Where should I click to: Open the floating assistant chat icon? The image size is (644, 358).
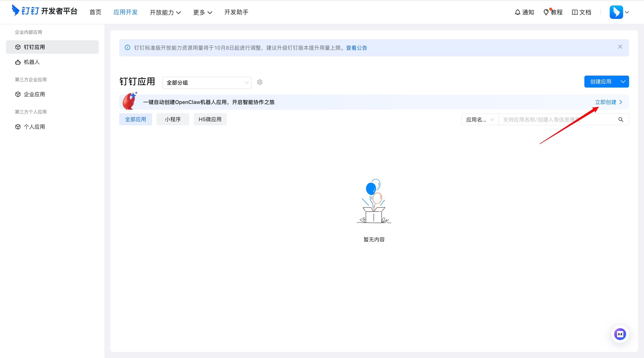coord(620,334)
